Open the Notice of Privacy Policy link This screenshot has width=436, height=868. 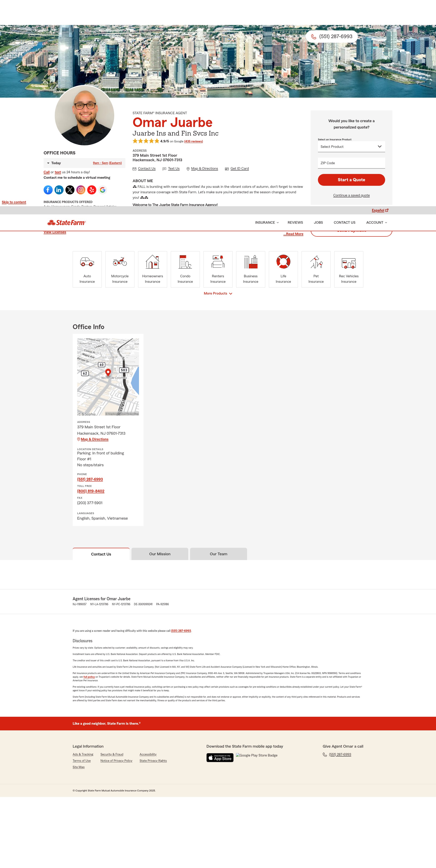(x=116, y=761)
